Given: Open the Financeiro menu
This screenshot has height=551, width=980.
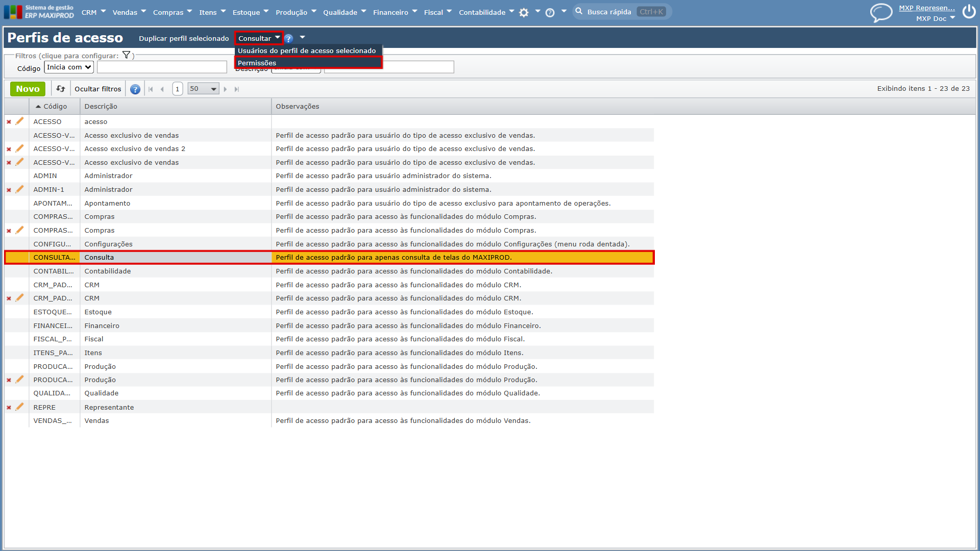Looking at the screenshot, I should pyautogui.click(x=395, y=12).
